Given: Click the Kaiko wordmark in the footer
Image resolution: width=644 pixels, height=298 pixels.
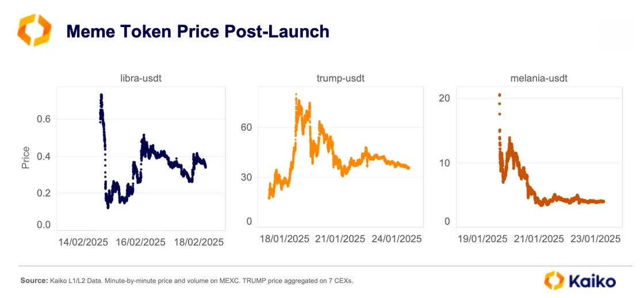Looking at the screenshot, I should click(x=593, y=281).
